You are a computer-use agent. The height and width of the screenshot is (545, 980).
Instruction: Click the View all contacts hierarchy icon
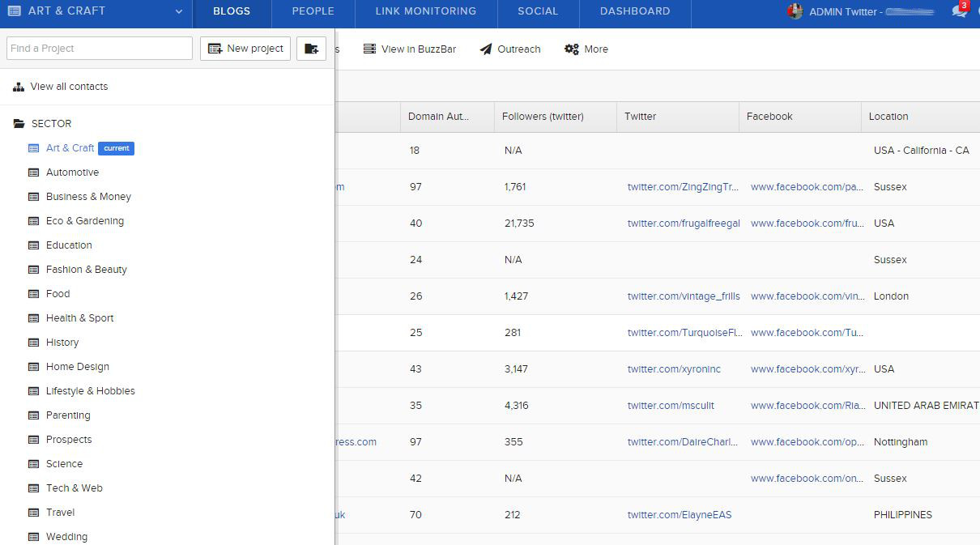[19, 87]
